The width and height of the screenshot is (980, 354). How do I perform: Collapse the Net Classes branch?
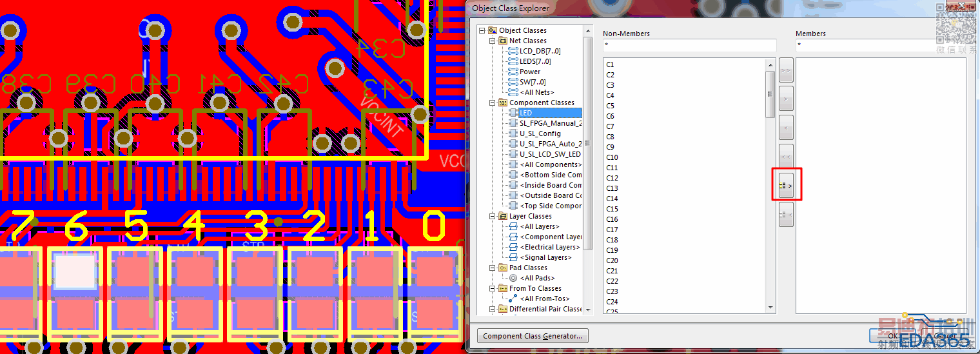492,41
